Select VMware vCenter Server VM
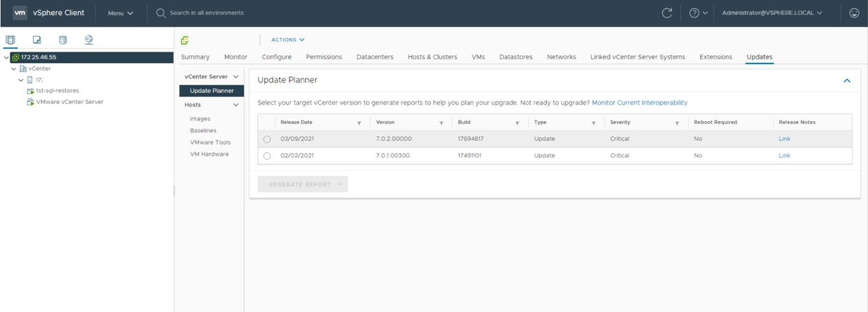868x312 pixels. (x=69, y=102)
